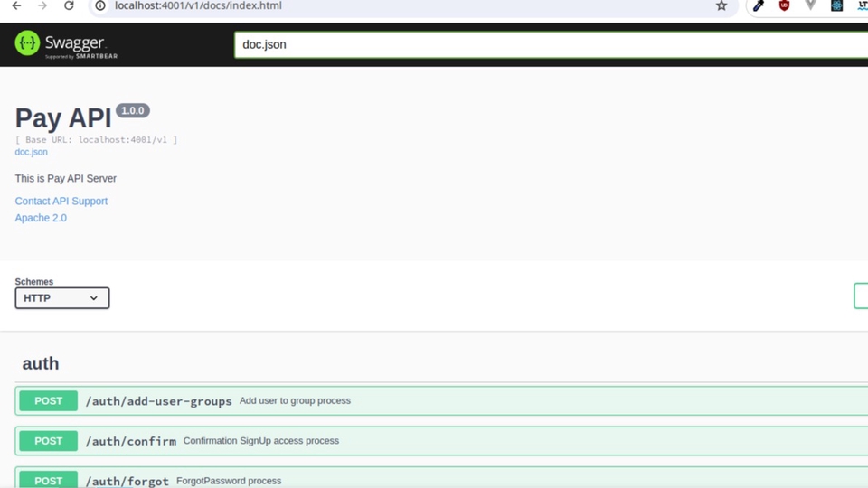Click 'Confirmation SignUp access process' summary
Image resolution: width=868 pixels, height=488 pixels.
point(261,440)
